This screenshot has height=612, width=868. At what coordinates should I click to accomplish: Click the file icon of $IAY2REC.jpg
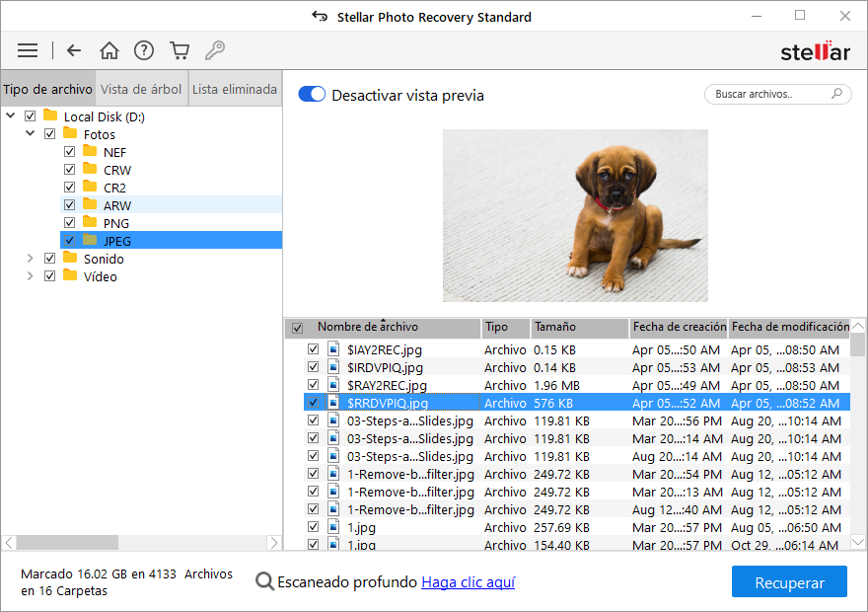pyautogui.click(x=333, y=348)
